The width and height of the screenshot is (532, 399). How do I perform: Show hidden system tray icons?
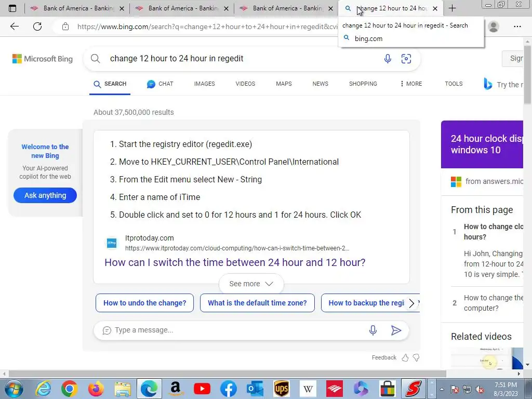(442, 390)
